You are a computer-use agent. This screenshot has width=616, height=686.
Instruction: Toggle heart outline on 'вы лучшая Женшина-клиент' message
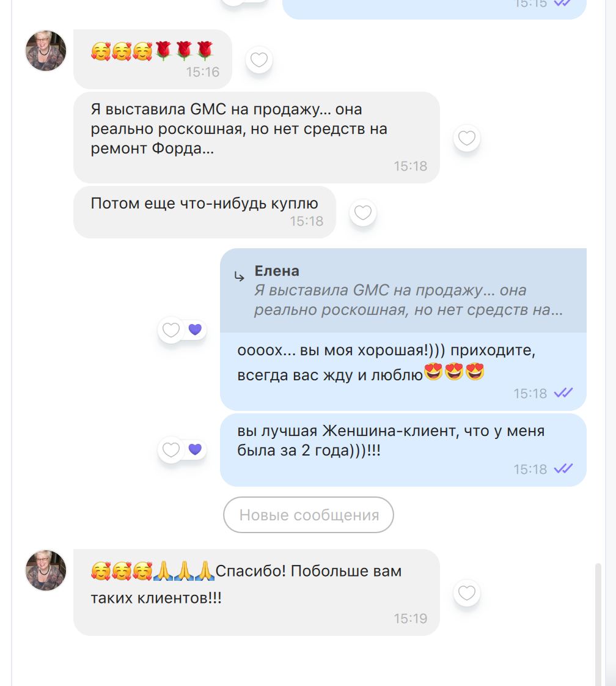(x=171, y=450)
